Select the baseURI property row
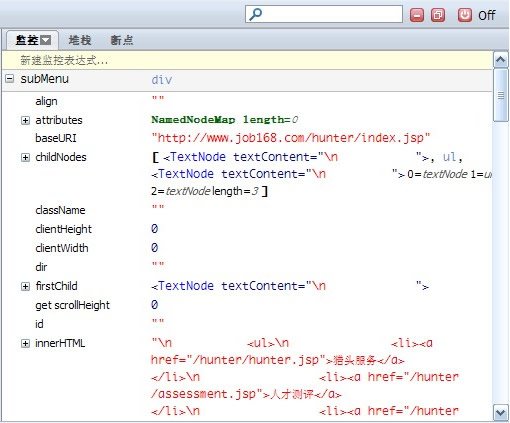Image resolution: width=510 pixels, height=423 pixels. [x=247, y=138]
